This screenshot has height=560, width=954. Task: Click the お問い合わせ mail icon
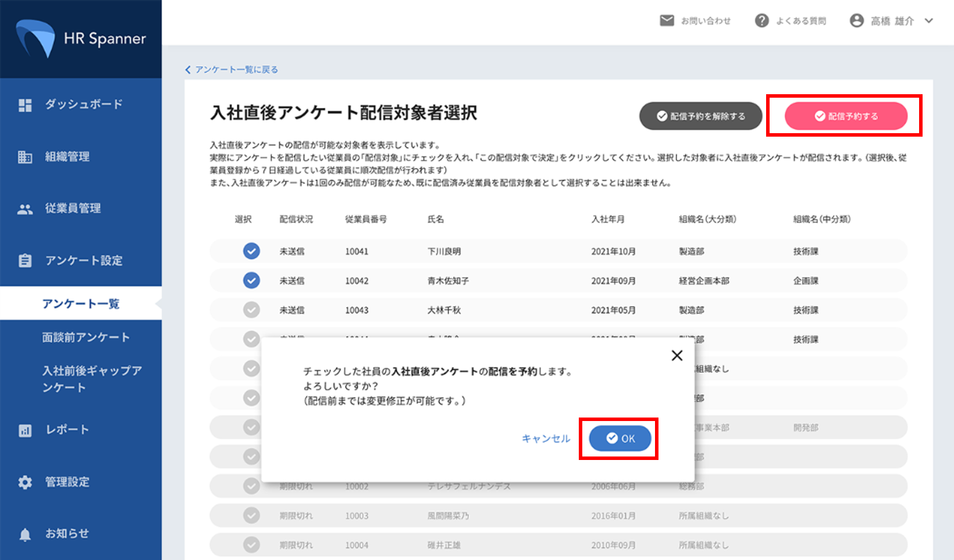(667, 21)
